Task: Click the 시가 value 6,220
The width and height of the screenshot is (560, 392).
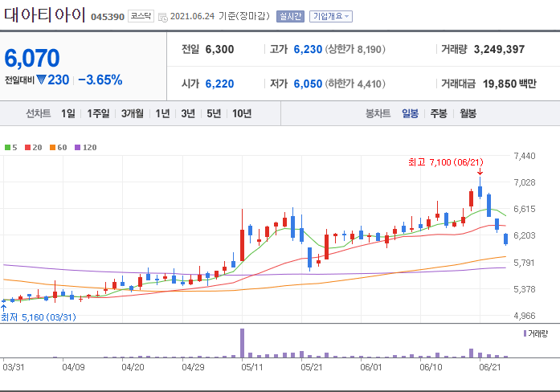Action: [219, 84]
